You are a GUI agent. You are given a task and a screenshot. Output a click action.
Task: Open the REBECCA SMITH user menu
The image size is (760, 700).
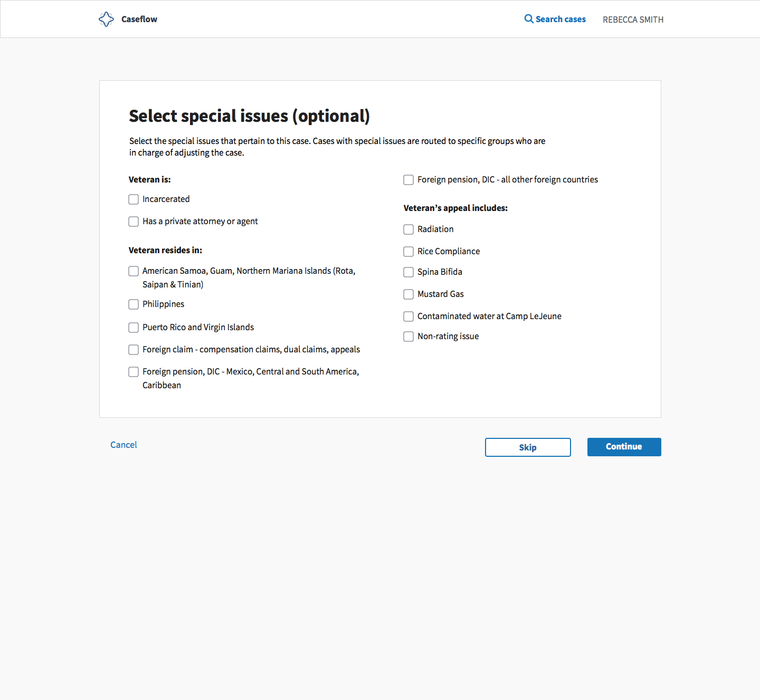[x=633, y=20]
